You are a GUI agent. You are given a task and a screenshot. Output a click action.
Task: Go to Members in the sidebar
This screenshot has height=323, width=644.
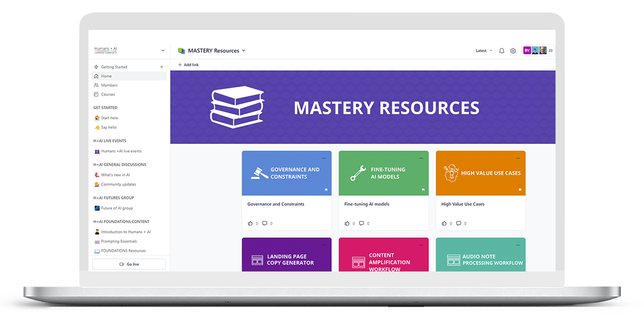coord(109,85)
